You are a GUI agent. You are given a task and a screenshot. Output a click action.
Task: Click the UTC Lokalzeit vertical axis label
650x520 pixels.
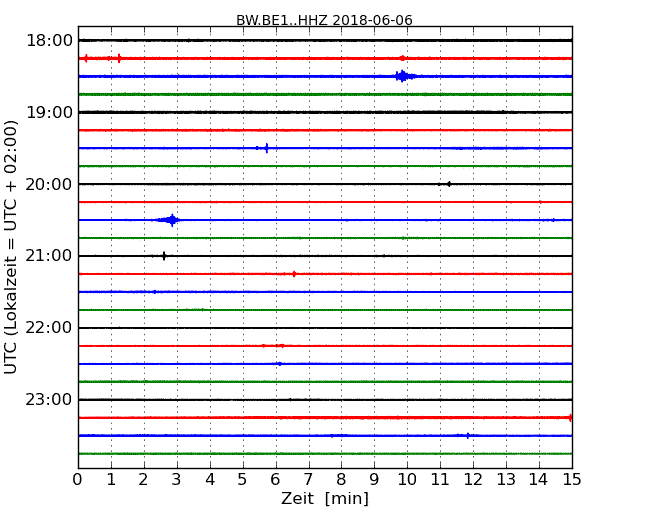pos(10,247)
